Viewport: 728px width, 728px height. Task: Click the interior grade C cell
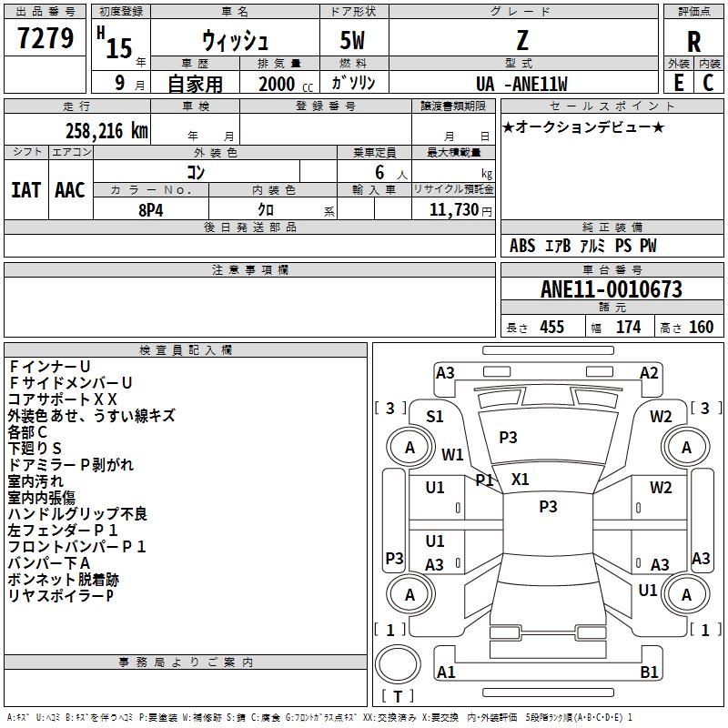709,82
